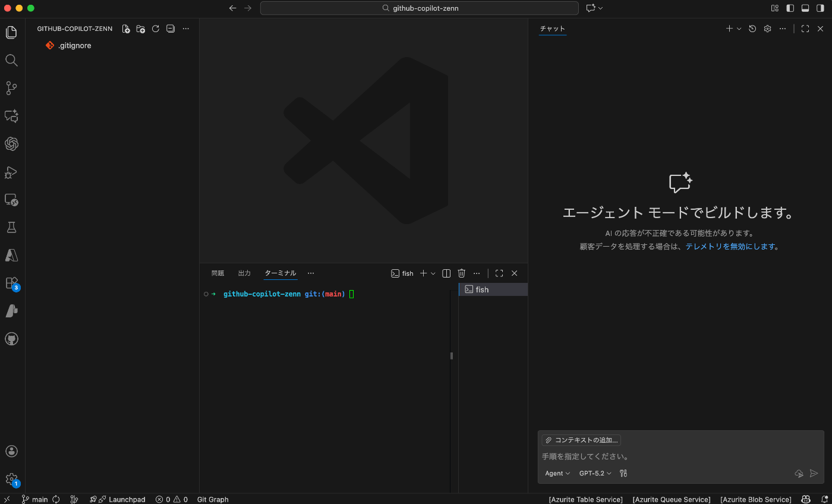Image resolution: width=832 pixels, height=504 pixels.
Task: Collapse all folders in explorer
Action: pyautogui.click(x=171, y=29)
